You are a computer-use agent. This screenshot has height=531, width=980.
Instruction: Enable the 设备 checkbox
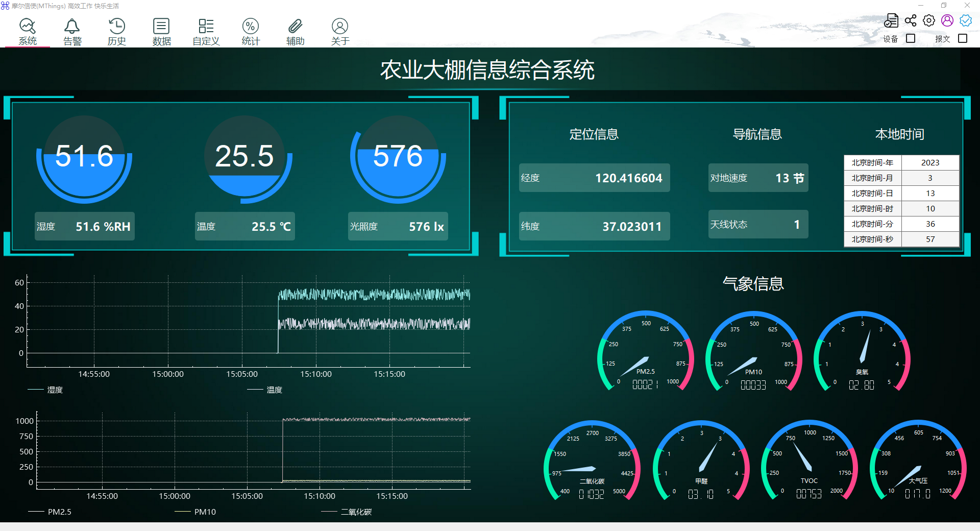(911, 39)
